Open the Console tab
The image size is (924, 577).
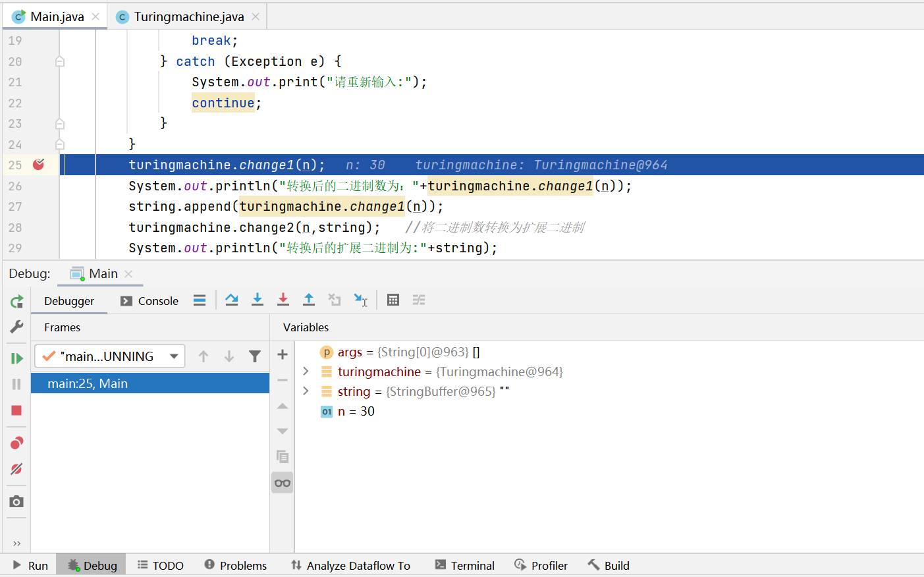pyautogui.click(x=149, y=301)
